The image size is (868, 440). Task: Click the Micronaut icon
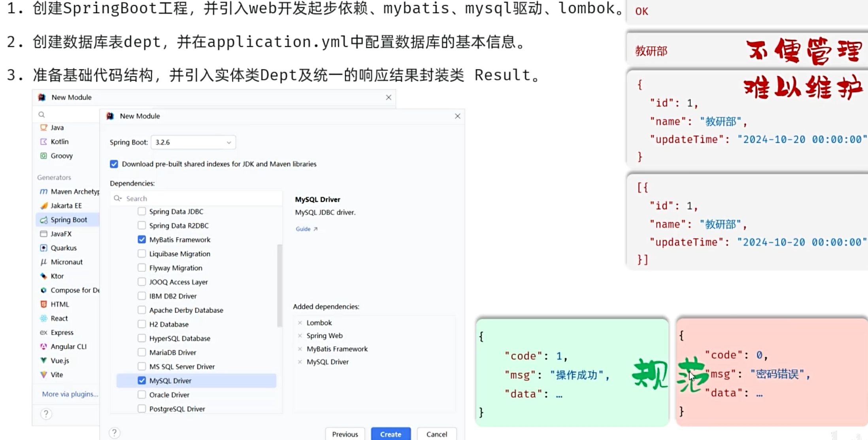tap(43, 262)
